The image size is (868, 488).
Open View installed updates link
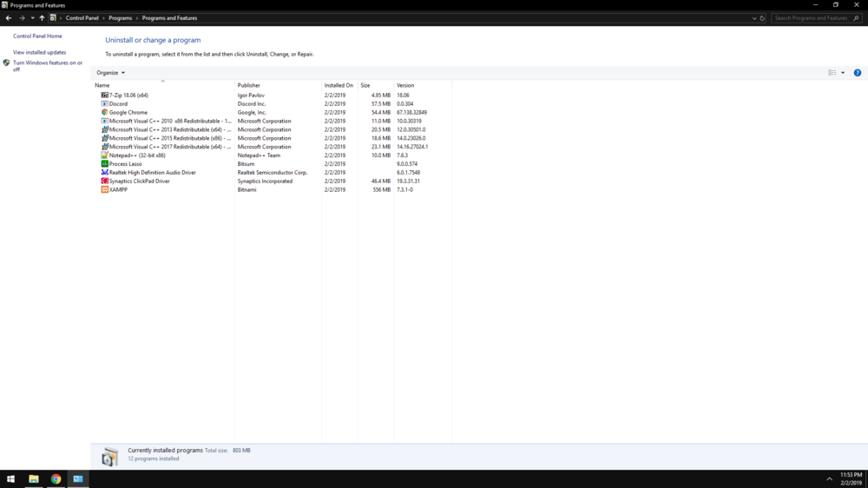[39, 52]
